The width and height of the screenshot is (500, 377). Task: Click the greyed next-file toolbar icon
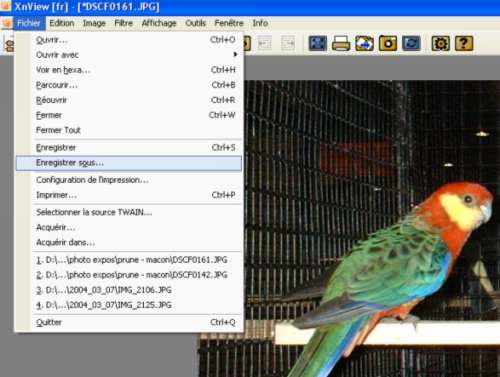(x=288, y=43)
